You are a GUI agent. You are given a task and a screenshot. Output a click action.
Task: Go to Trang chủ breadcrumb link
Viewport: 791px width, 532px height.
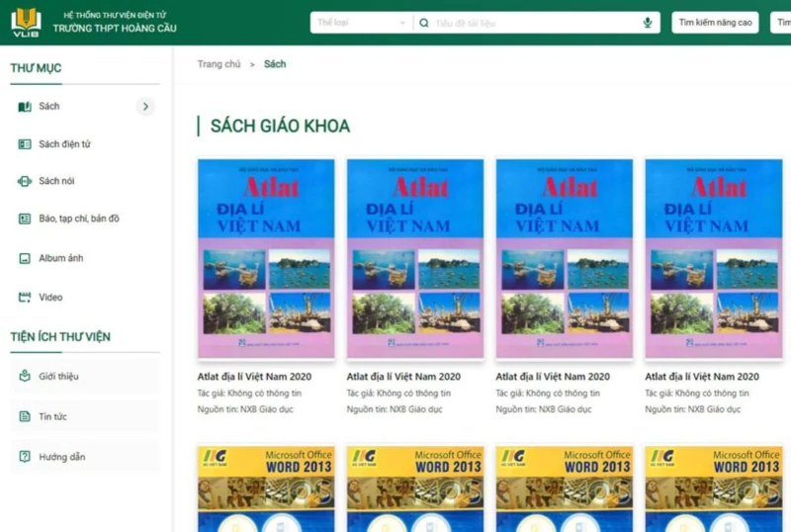coord(219,64)
